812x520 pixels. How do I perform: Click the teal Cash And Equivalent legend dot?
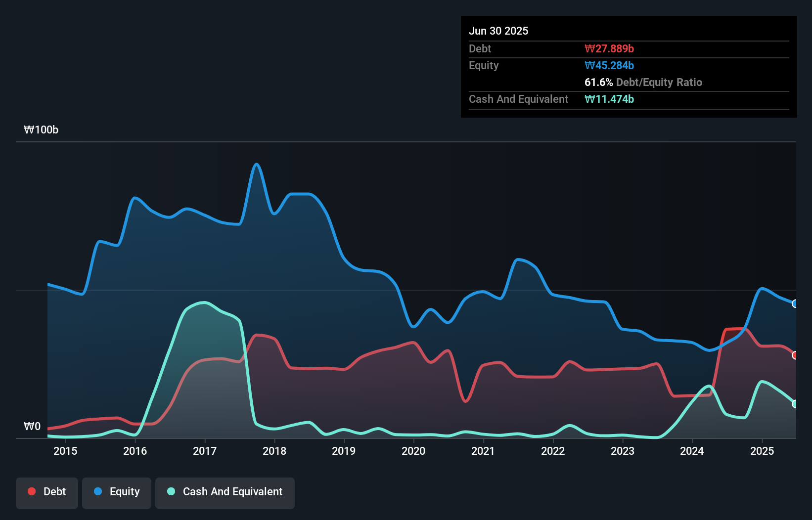(171, 491)
